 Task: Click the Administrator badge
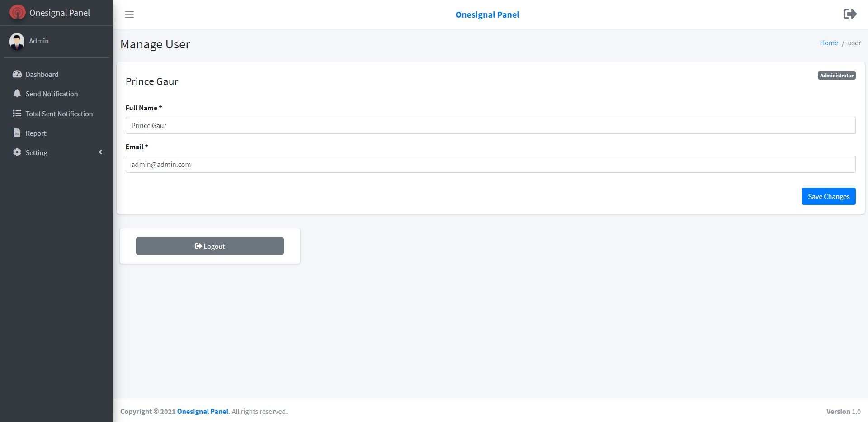point(836,76)
